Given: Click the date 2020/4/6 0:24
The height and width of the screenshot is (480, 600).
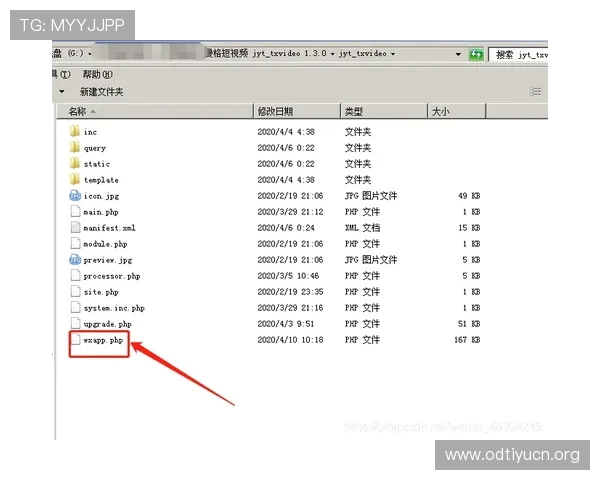Looking at the screenshot, I should (286, 228).
